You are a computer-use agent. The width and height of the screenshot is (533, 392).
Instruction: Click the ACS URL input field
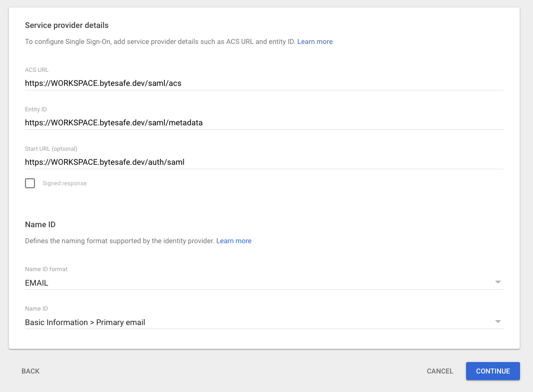coord(264,83)
